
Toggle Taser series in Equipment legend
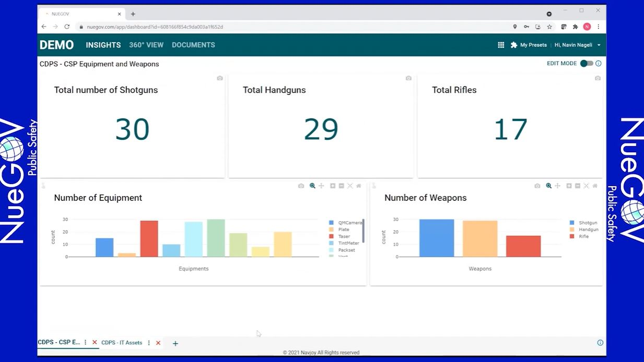[x=340, y=236]
